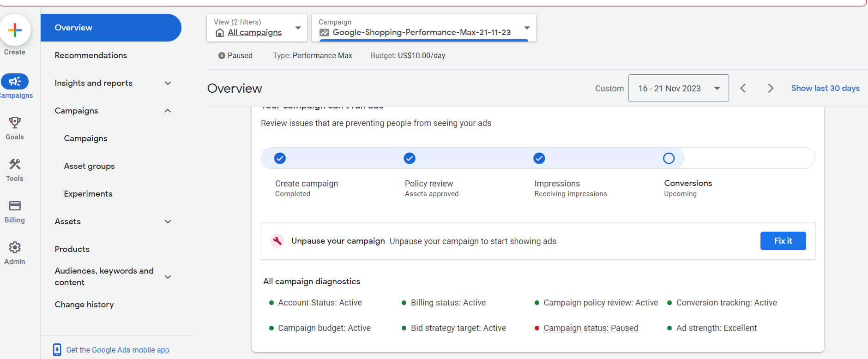The width and height of the screenshot is (868, 359).
Task: Click the Paused status icon
Action: pyautogui.click(x=222, y=55)
